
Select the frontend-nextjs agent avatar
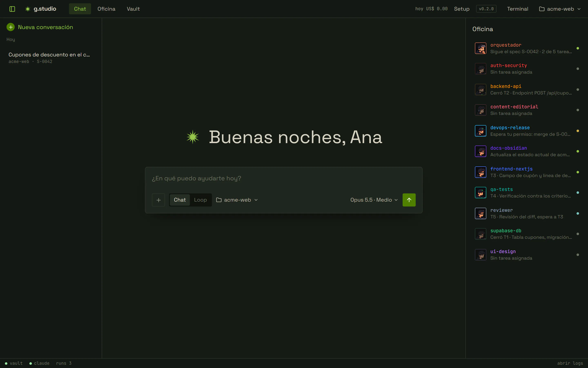[x=480, y=172]
